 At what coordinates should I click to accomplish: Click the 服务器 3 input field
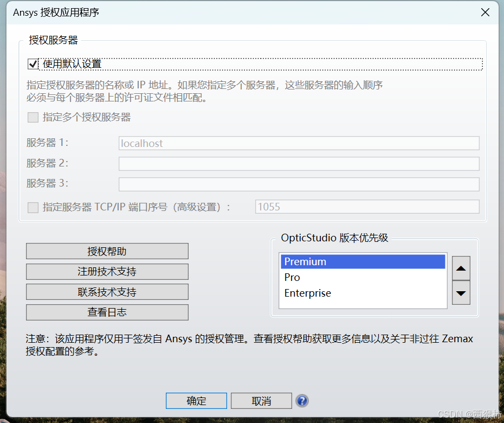pos(299,184)
